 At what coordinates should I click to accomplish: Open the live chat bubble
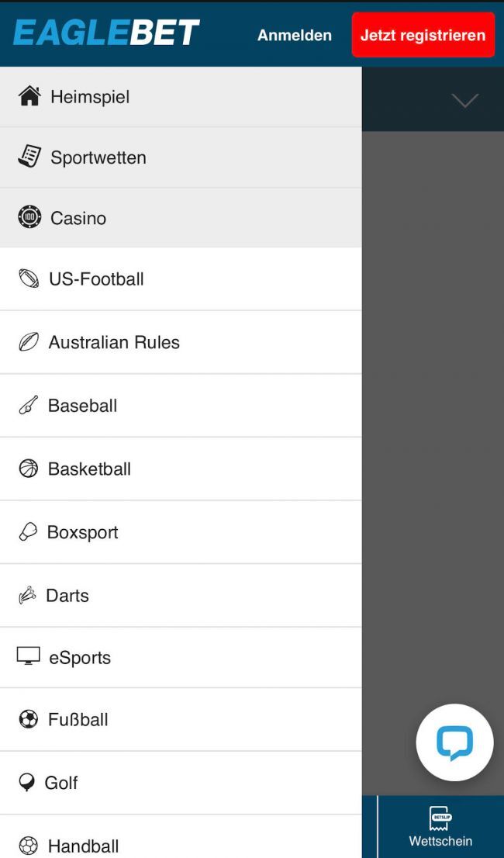pyautogui.click(x=454, y=742)
